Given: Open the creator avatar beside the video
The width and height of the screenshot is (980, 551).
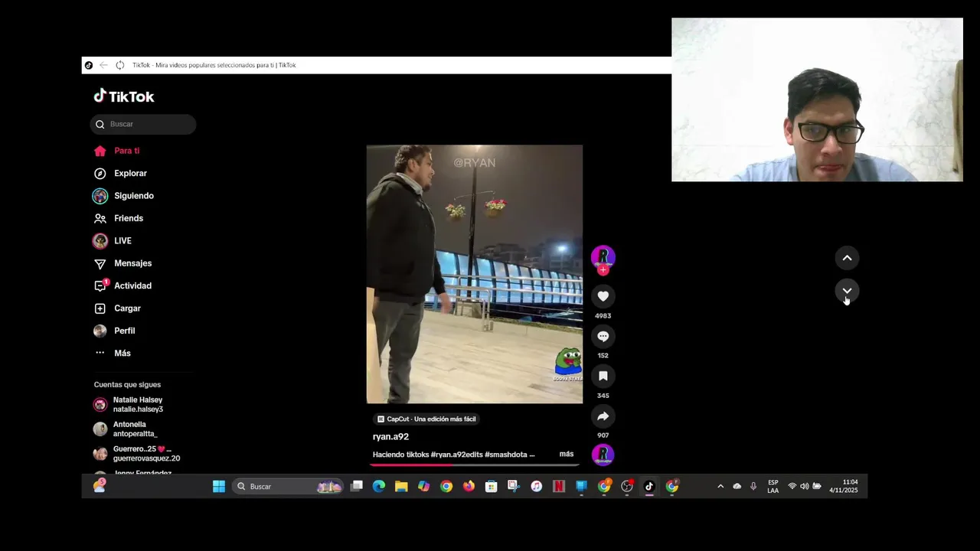Looking at the screenshot, I should (x=603, y=256).
